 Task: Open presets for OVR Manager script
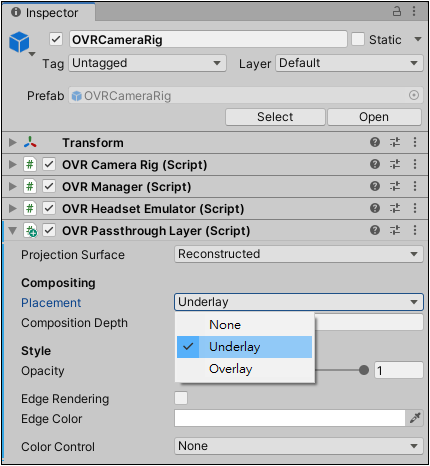tap(395, 186)
